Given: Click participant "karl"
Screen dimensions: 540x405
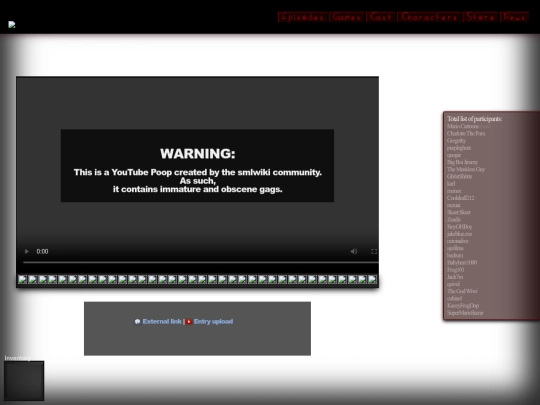Looking at the screenshot, I should click(x=451, y=184).
